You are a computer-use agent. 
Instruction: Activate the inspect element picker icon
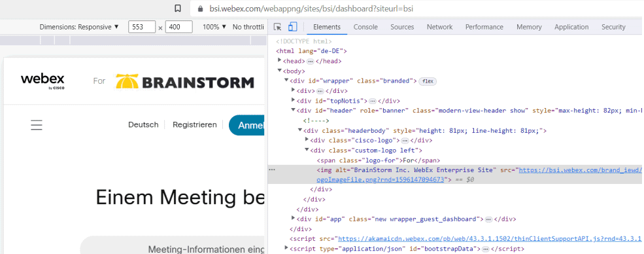point(278,27)
